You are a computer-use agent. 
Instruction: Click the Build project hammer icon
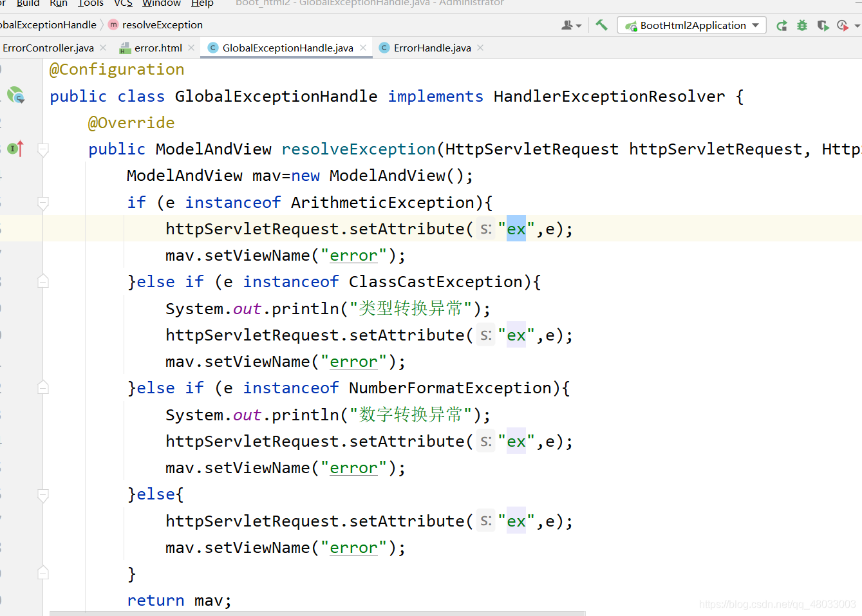(x=601, y=25)
